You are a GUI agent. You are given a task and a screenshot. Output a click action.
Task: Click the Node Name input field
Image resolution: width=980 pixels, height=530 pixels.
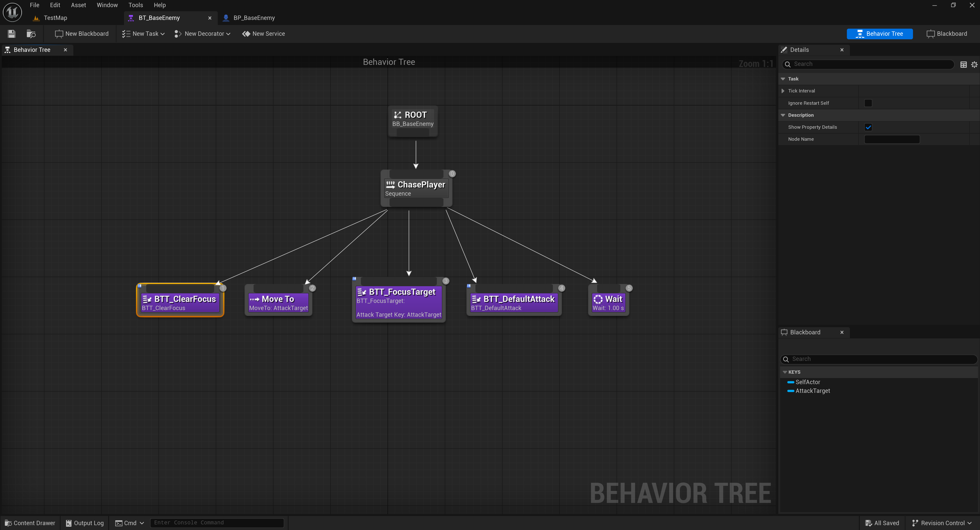click(892, 139)
